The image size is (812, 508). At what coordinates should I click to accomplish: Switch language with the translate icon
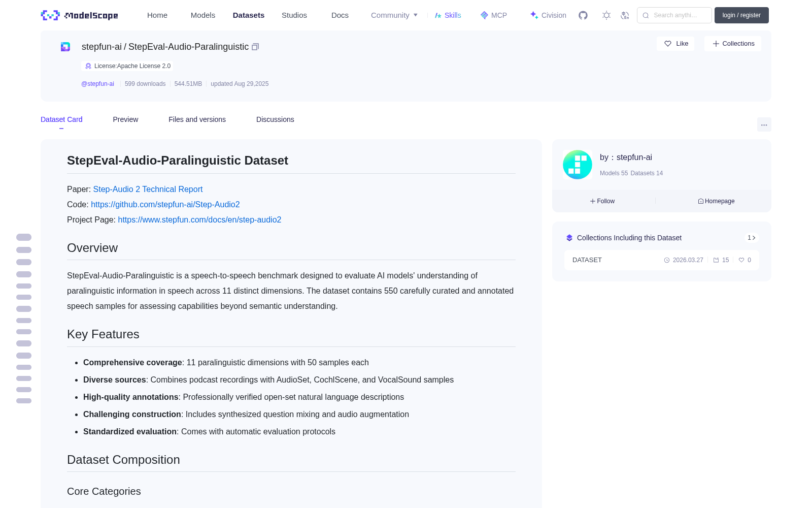(625, 15)
